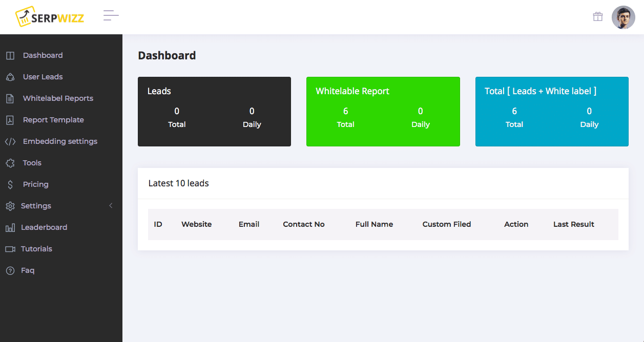This screenshot has height=342, width=644.
Task: Click the green Whitelable Report card title
Action: pos(352,91)
